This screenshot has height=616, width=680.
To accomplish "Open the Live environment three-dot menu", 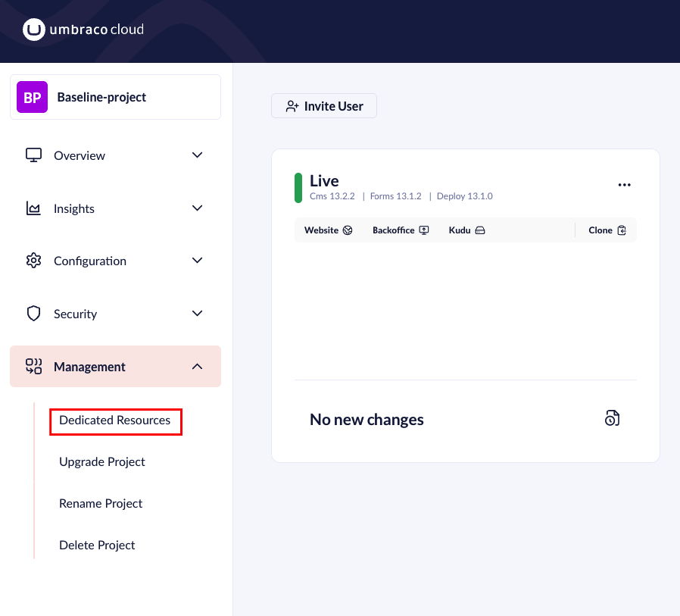I will pyautogui.click(x=625, y=185).
